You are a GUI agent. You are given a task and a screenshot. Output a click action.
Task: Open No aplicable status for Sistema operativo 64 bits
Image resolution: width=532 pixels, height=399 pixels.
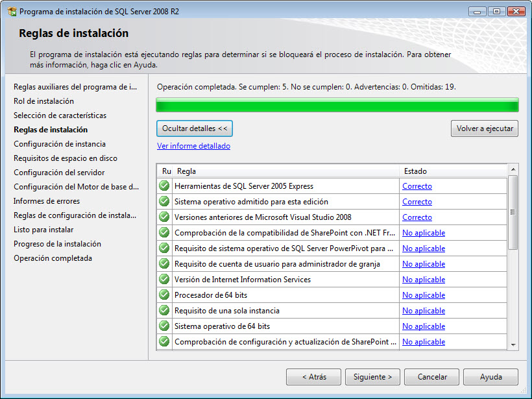pos(424,327)
